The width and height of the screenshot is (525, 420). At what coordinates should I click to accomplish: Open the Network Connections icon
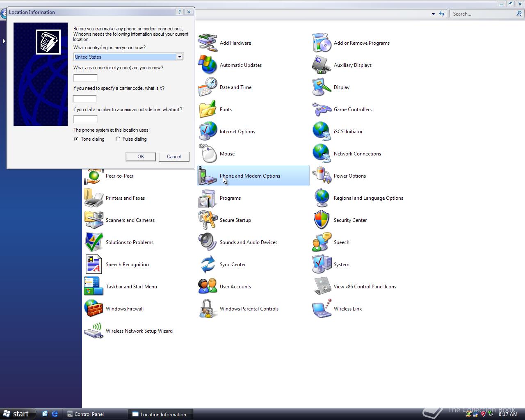[322, 153]
